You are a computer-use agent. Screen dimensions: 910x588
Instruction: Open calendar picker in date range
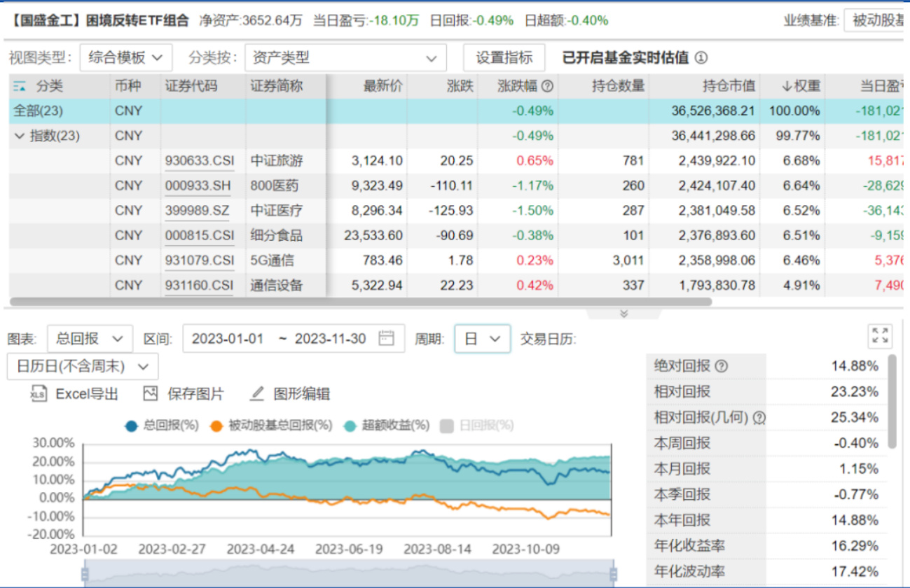click(386, 339)
